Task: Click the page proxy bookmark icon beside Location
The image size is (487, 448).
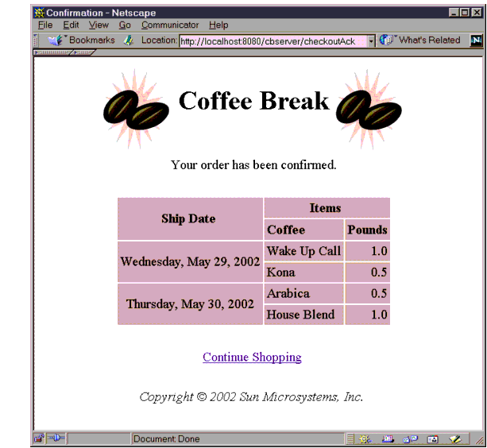Action: [128, 41]
